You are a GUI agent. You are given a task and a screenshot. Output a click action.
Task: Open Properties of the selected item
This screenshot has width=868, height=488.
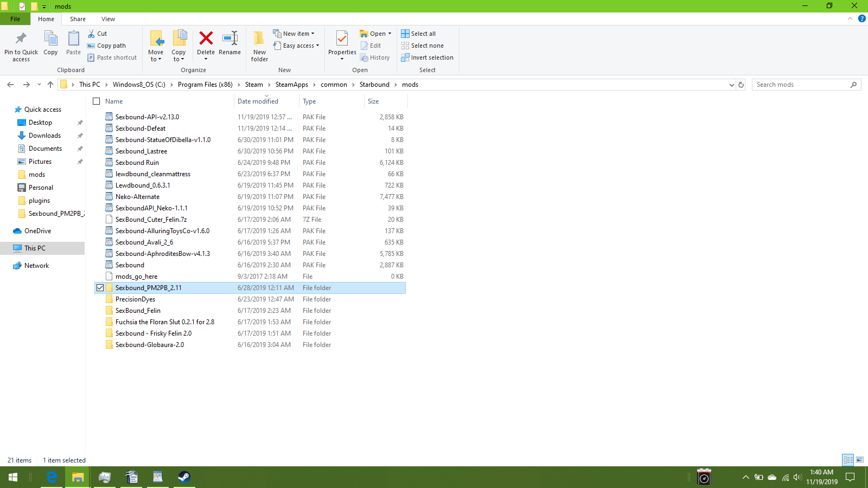point(342,46)
